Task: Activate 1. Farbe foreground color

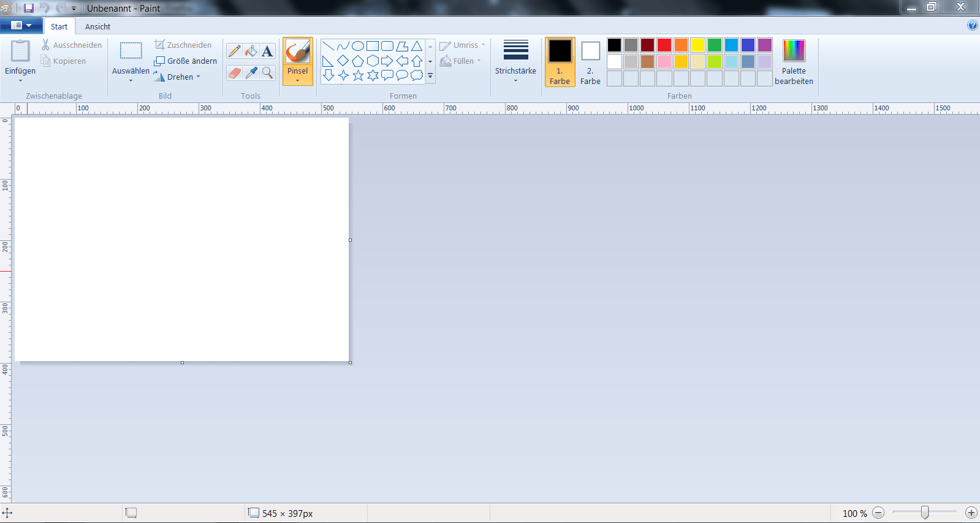Action: pyautogui.click(x=560, y=62)
